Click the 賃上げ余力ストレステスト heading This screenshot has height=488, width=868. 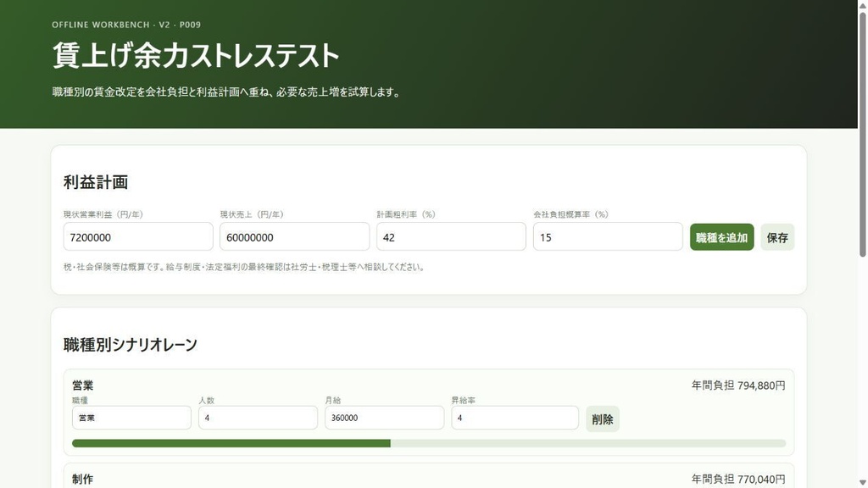coord(196,56)
